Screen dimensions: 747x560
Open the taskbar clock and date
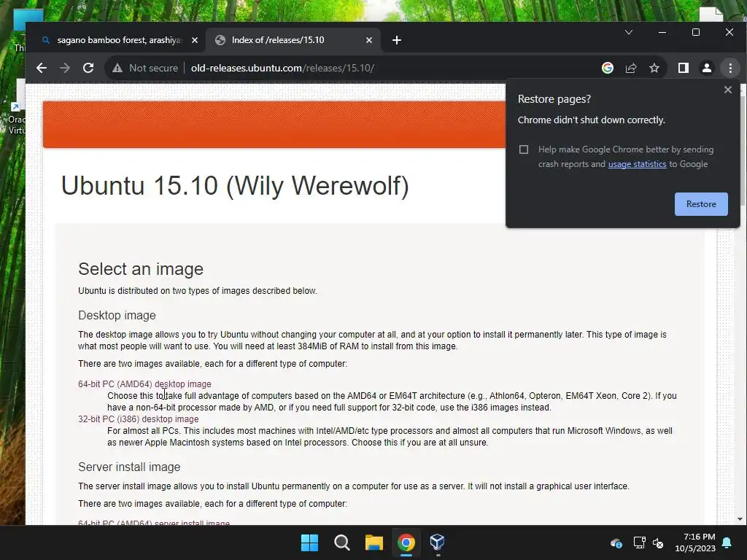click(695, 542)
